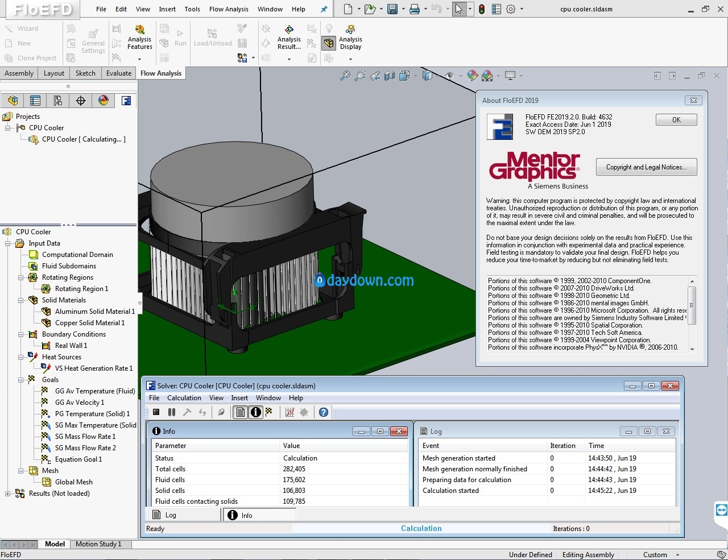Image resolution: width=728 pixels, height=560 pixels.
Task: Select Equation Goal 1 in Goals
Action: 78,459
